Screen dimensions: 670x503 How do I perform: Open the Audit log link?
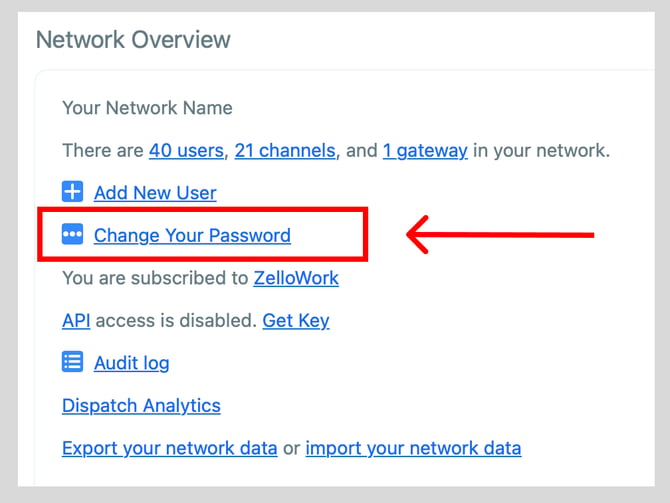[132, 363]
